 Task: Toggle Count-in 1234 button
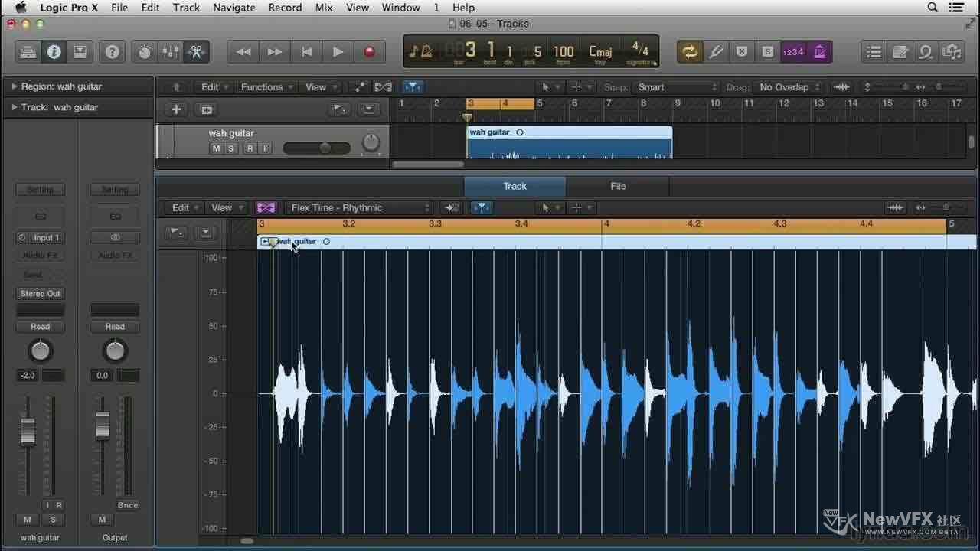click(x=793, y=52)
